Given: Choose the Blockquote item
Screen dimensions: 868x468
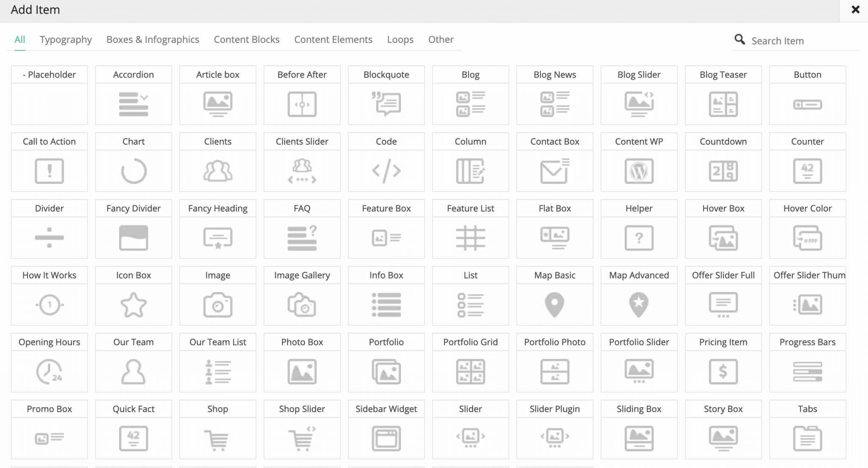Looking at the screenshot, I should click(x=386, y=104).
